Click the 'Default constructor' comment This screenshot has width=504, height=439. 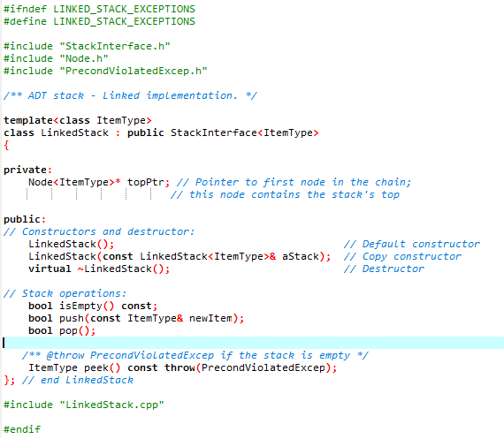(412, 244)
